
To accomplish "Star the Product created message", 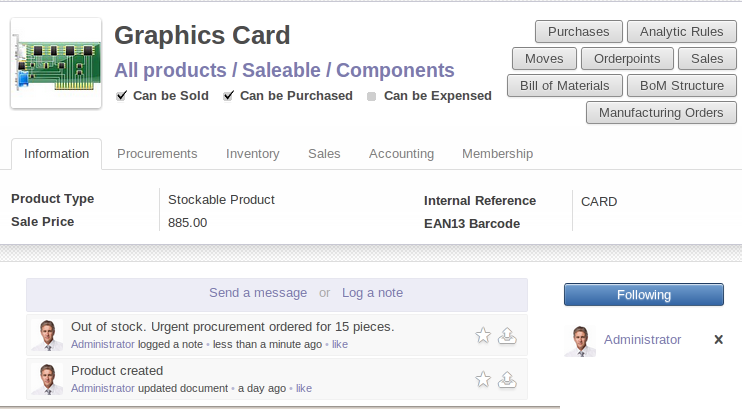I will tap(483, 379).
